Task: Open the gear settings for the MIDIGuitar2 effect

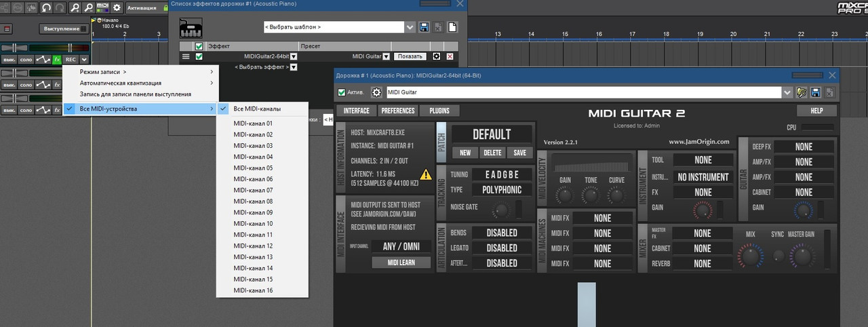Action: [436, 56]
